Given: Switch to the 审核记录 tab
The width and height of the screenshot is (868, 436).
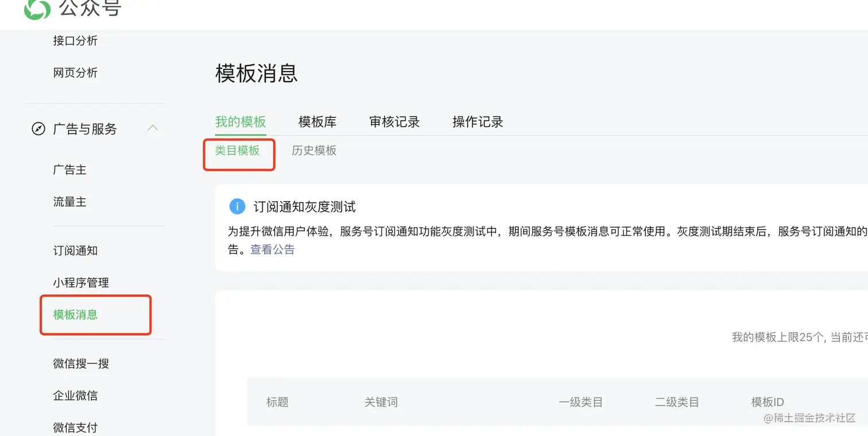Looking at the screenshot, I should [394, 122].
